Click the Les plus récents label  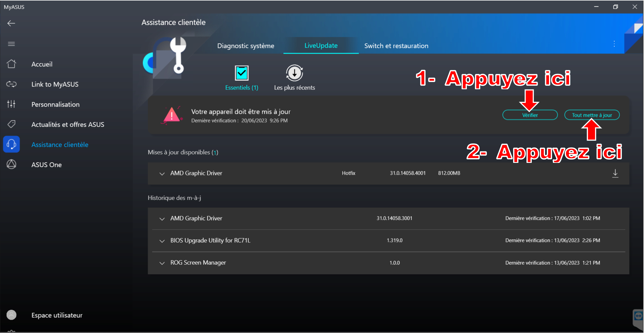click(294, 88)
